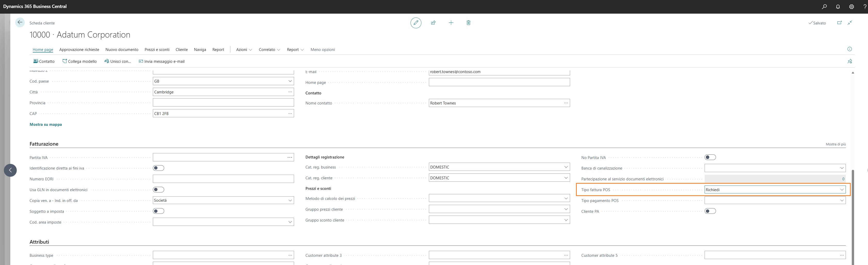
Task: Click the collapse page arrows icon
Action: coord(850,23)
